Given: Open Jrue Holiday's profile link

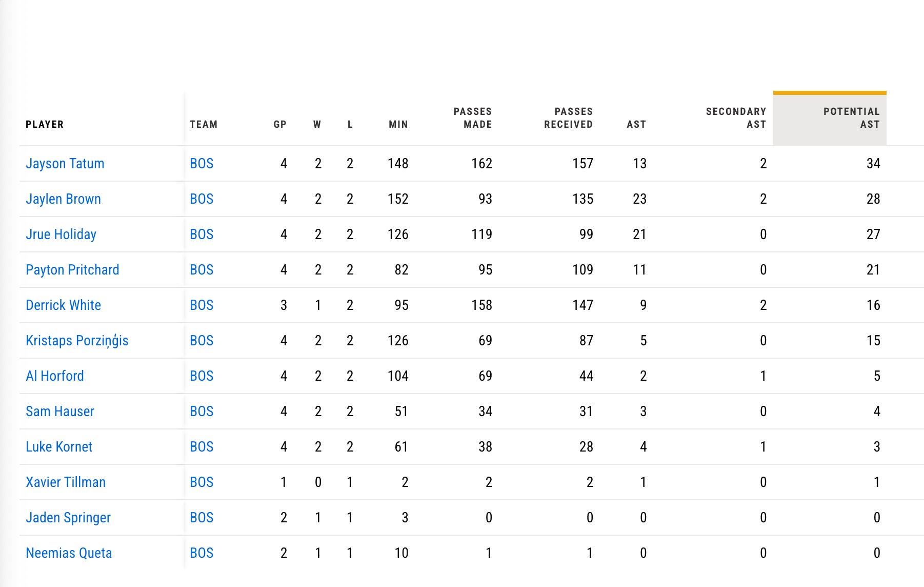Looking at the screenshot, I should tap(61, 234).
